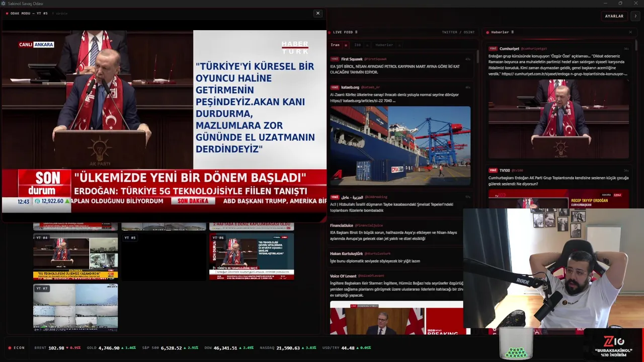Click the red dot beside Haberler header

click(x=488, y=32)
